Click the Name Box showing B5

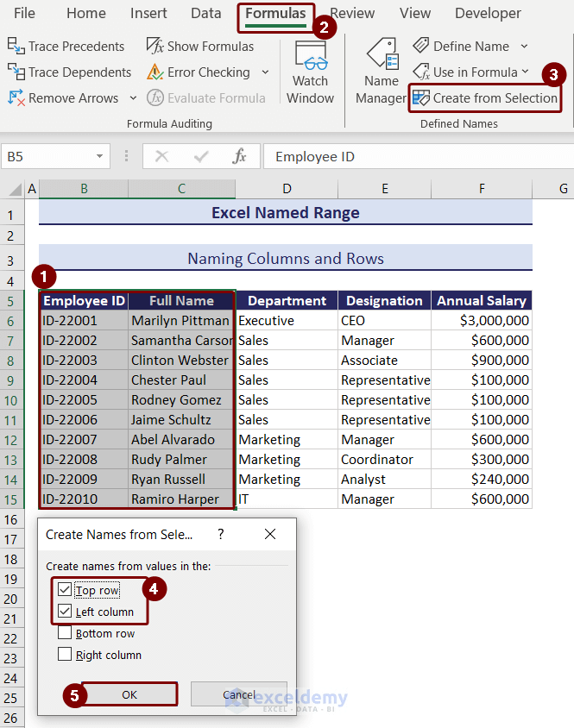tap(47, 156)
